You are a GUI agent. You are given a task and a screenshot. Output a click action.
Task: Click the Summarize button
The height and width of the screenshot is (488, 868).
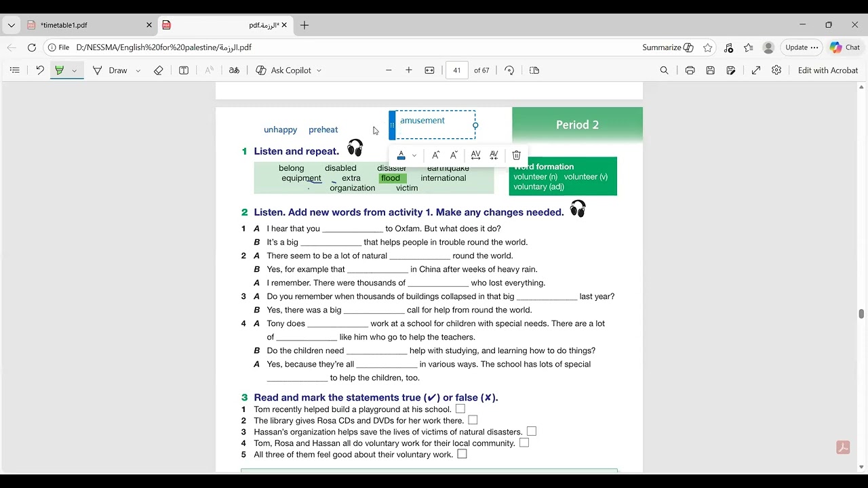coord(668,47)
